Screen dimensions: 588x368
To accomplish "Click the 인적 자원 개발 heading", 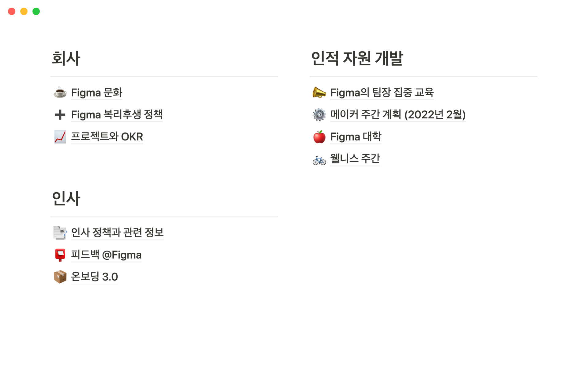I will click(x=357, y=58).
